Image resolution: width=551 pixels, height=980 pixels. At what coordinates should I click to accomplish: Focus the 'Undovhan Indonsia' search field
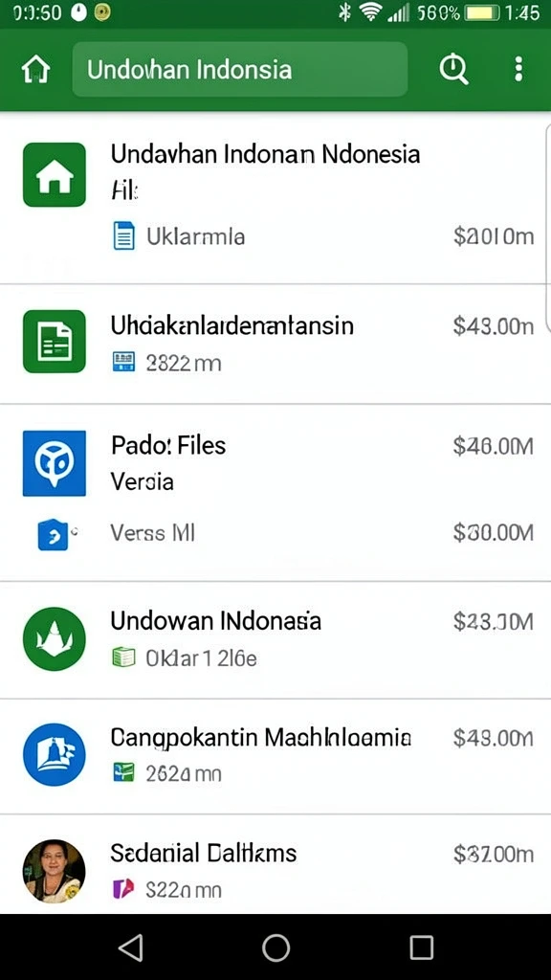240,69
